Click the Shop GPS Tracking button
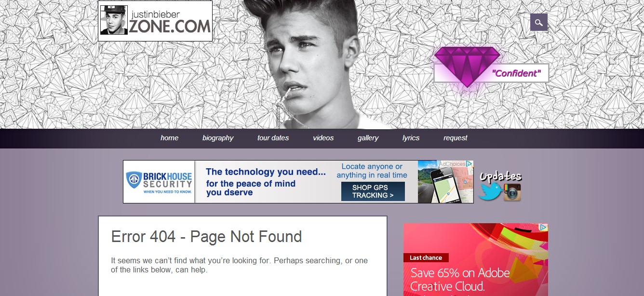This screenshot has height=296, width=644. coord(373,191)
